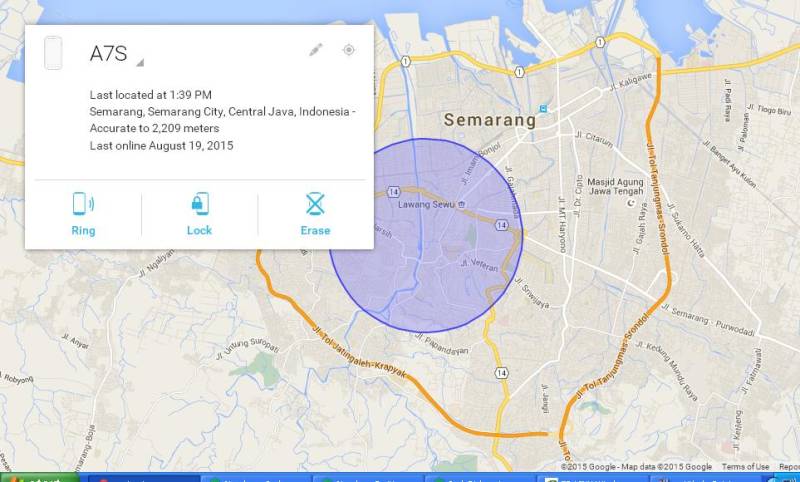Viewport: 800px width, 482px height.
Task: Click the Jl. Sriwijaya street label
Action: (x=531, y=294)
